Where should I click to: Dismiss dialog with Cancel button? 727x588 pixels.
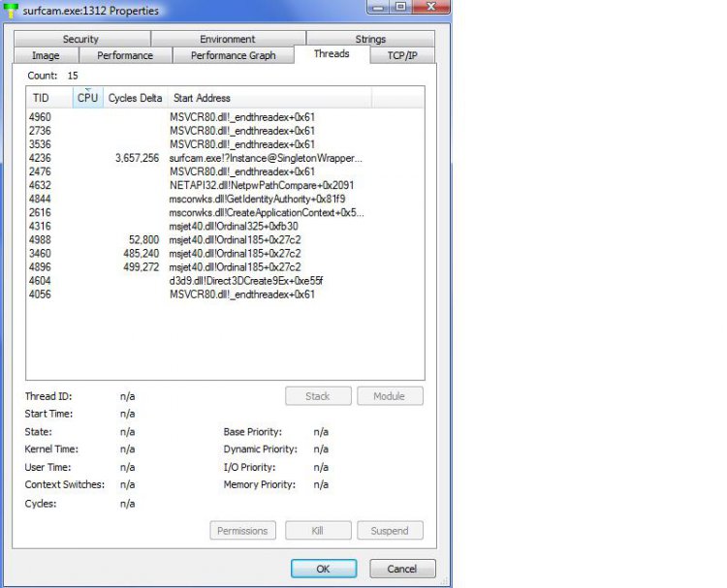point(402,569)
